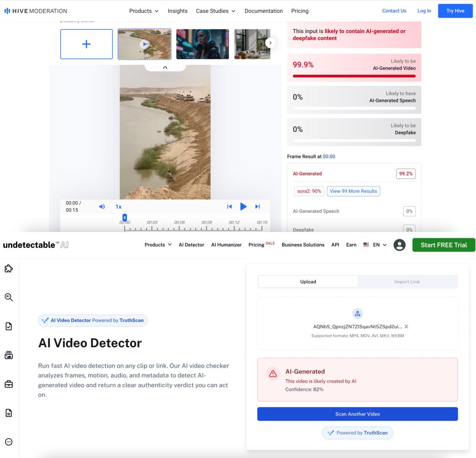Switch to the Upload tab
476x458 pixels.
pyautogui.click(x=308, y=282)
